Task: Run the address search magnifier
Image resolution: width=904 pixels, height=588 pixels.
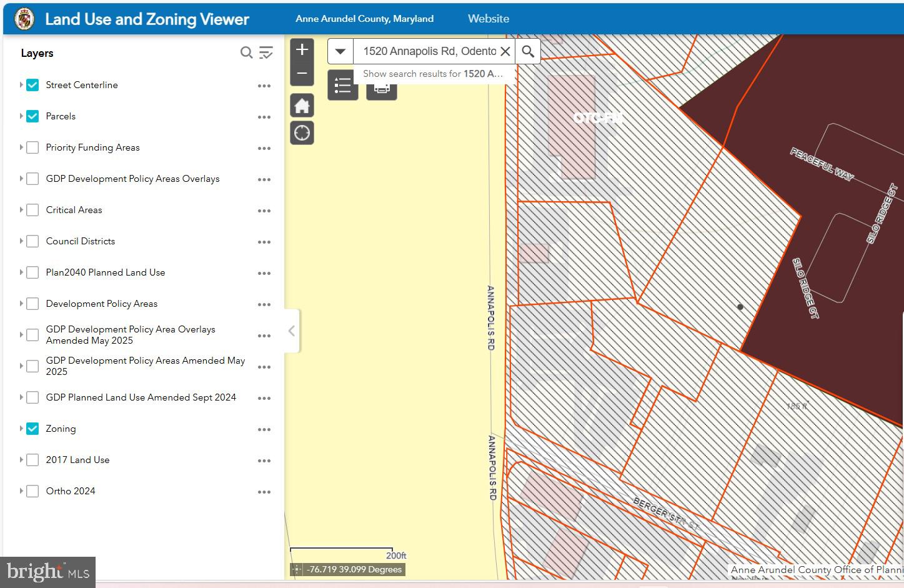Action: click(x=528, y=51)
